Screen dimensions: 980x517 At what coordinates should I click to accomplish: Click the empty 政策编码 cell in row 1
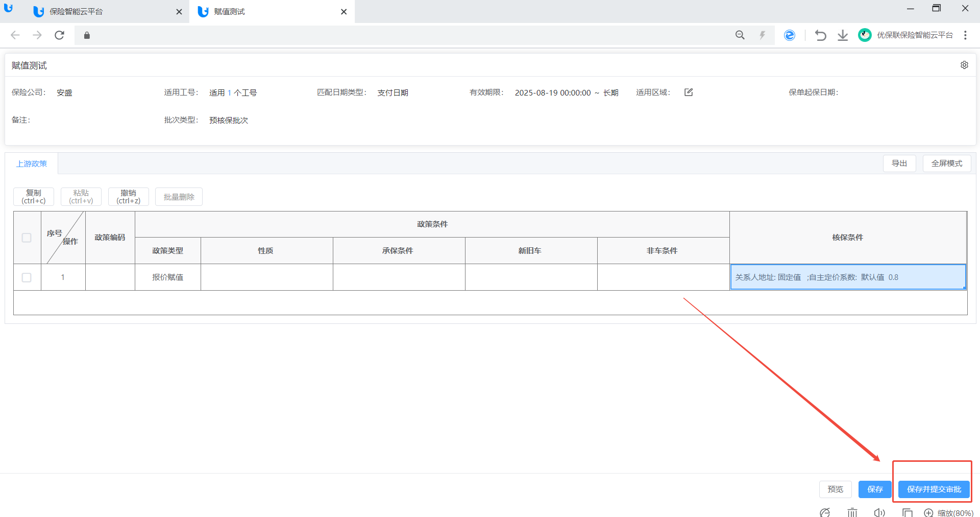click(x=110, y=277)
